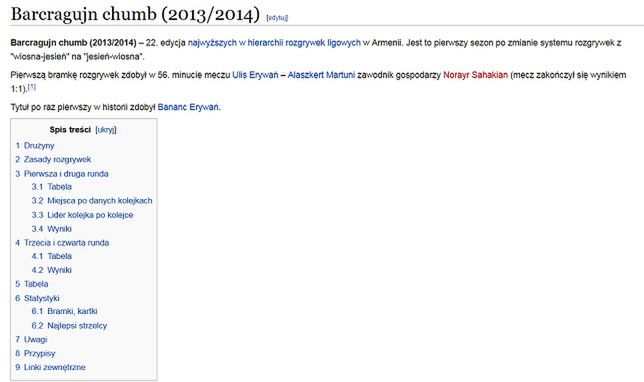Viewport: 644px width, 382px height.
Task: Go to 4 Trzecia i czwarta runda
Action: coord(62,243)
